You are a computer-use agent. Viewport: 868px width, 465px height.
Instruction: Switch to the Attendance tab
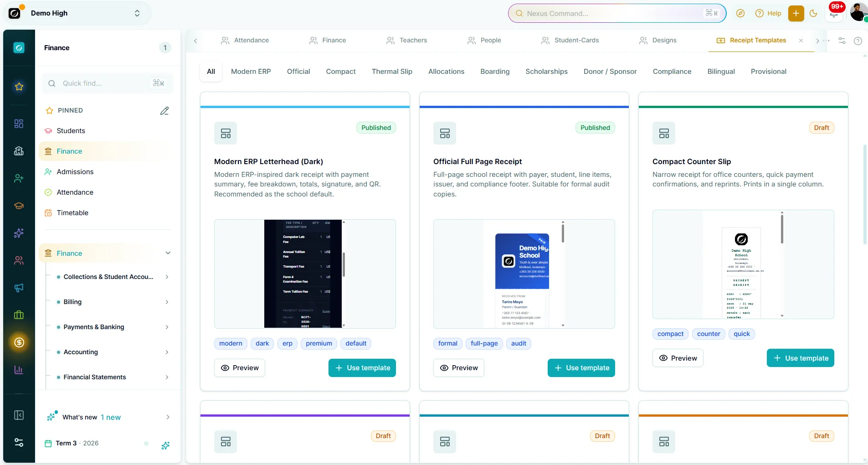point(245,40)
